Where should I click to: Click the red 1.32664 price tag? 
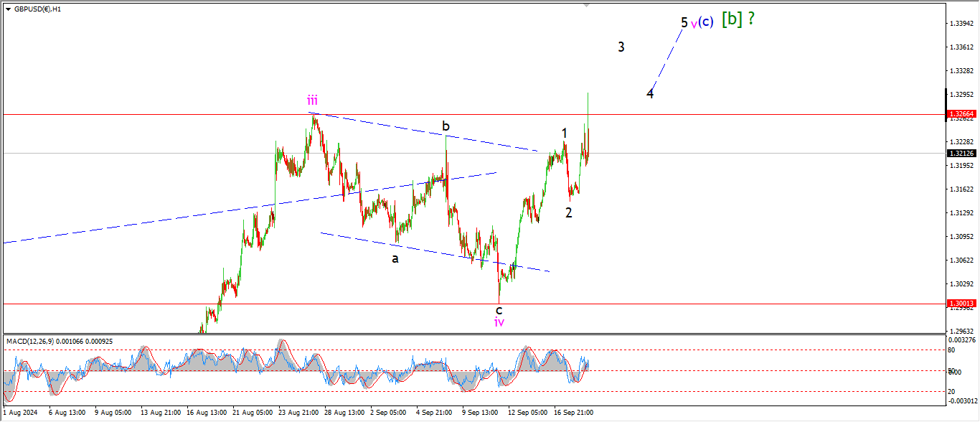pyautogui.click(x=961, y=114)
